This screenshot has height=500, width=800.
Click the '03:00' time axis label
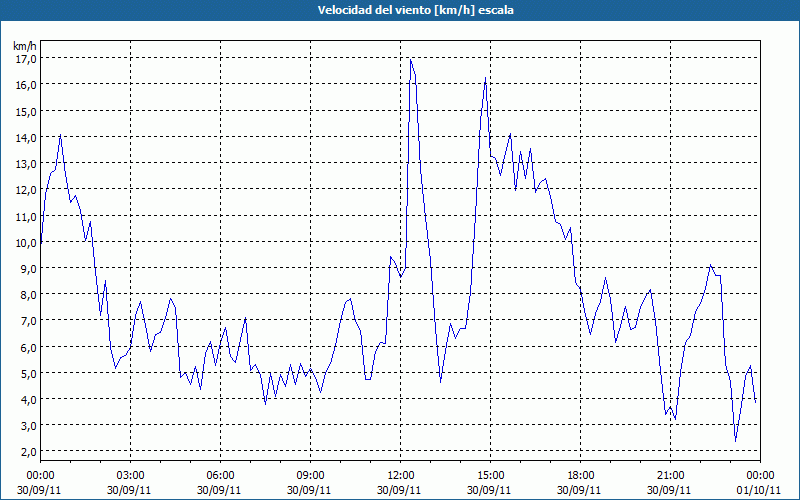[x=131, y=476]
